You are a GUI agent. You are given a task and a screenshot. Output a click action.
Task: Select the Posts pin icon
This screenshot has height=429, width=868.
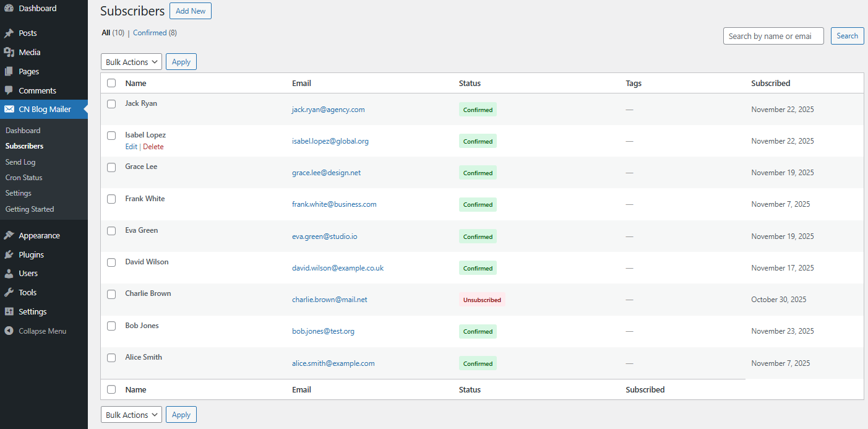(x=9, y=32)
